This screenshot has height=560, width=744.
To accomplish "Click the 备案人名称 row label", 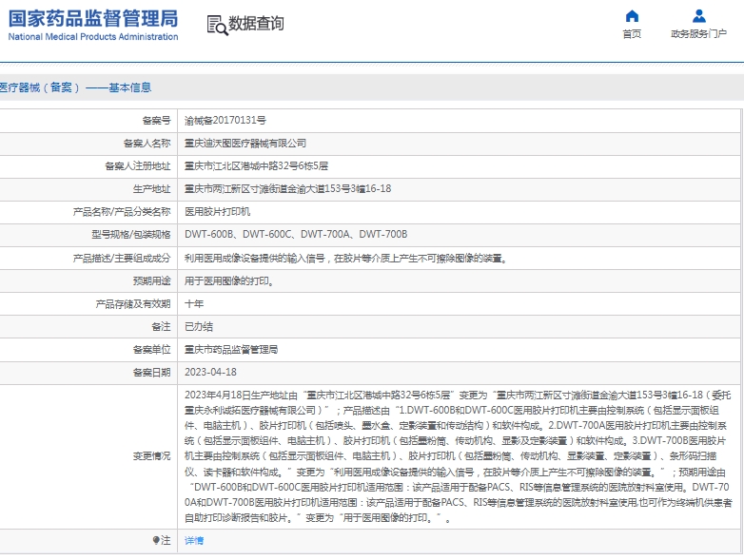I will [147, 144].
